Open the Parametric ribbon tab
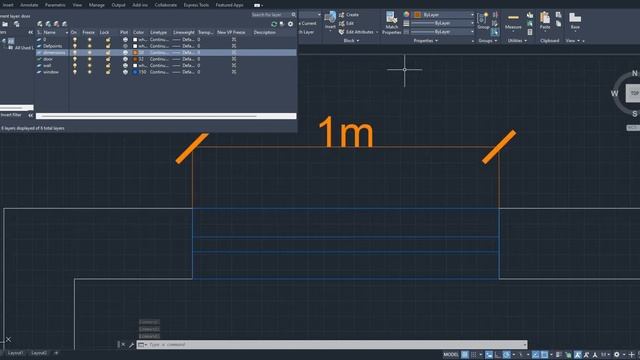The image size is (640, 360). click(55, 5)
